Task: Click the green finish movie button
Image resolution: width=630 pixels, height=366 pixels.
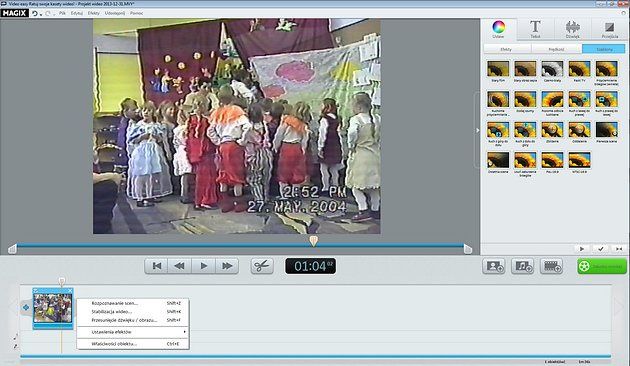Action: pos(602,266)
